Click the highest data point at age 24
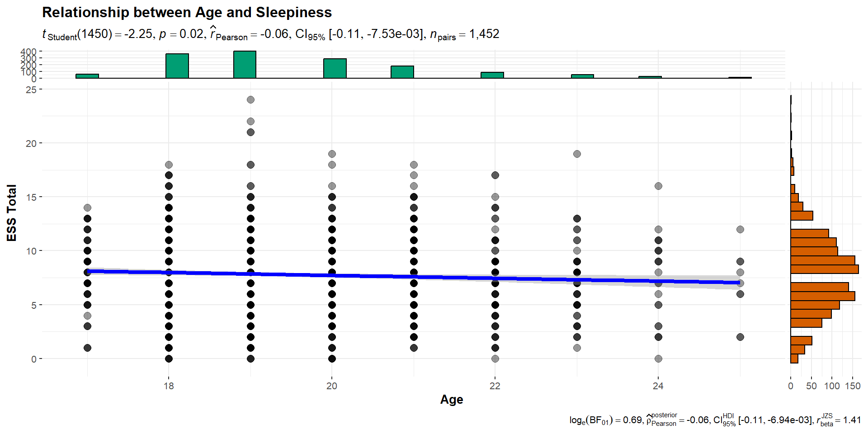 point(658,186)
